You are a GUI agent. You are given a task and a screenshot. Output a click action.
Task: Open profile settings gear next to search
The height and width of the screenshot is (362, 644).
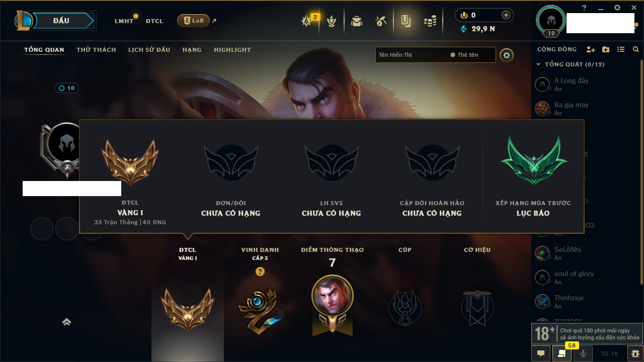click(x=507, y=55)
